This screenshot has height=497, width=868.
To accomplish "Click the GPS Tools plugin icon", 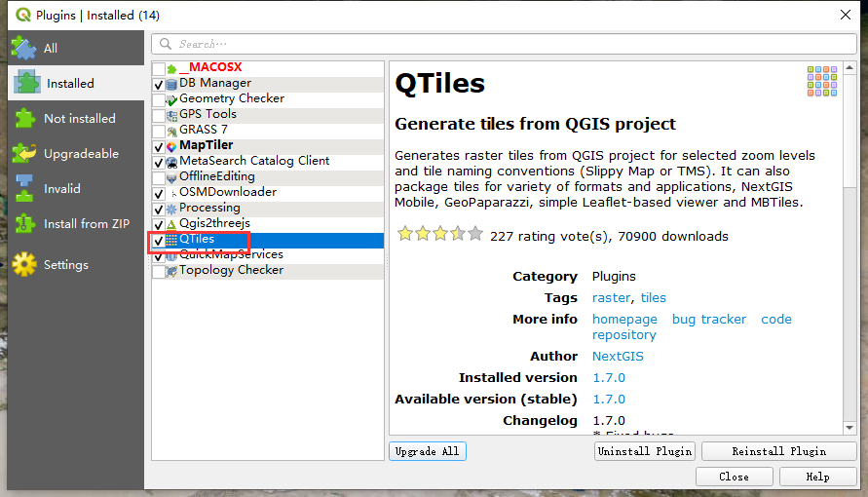I will tap(171, 115).
